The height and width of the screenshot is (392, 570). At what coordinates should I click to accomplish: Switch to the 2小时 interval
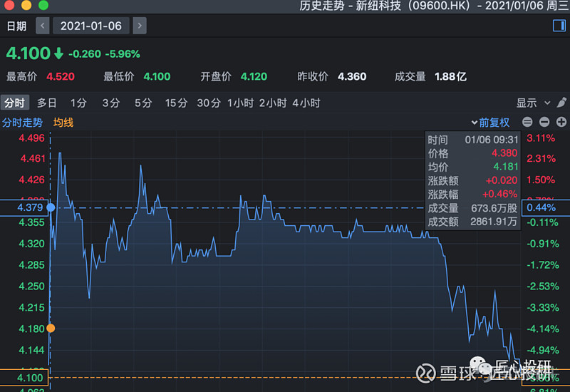click(x=273, y=103)
